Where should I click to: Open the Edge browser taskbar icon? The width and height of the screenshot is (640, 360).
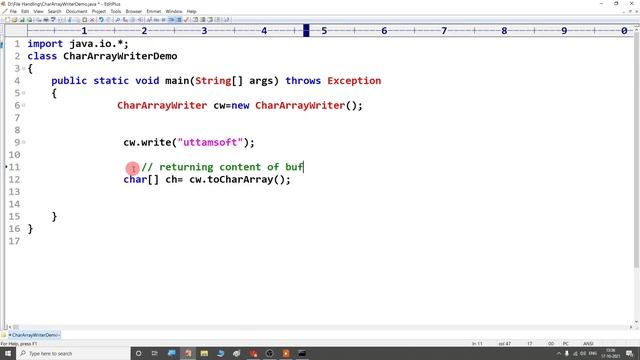[220, 353]
